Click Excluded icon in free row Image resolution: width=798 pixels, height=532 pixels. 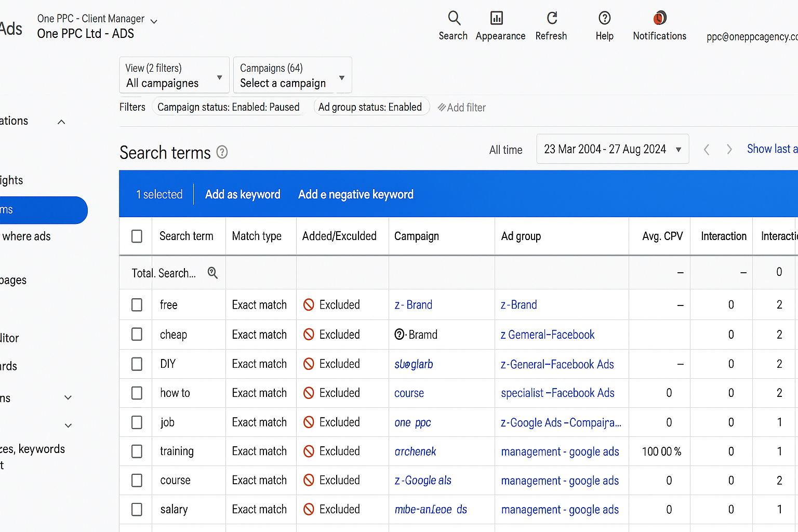point(309,305)
